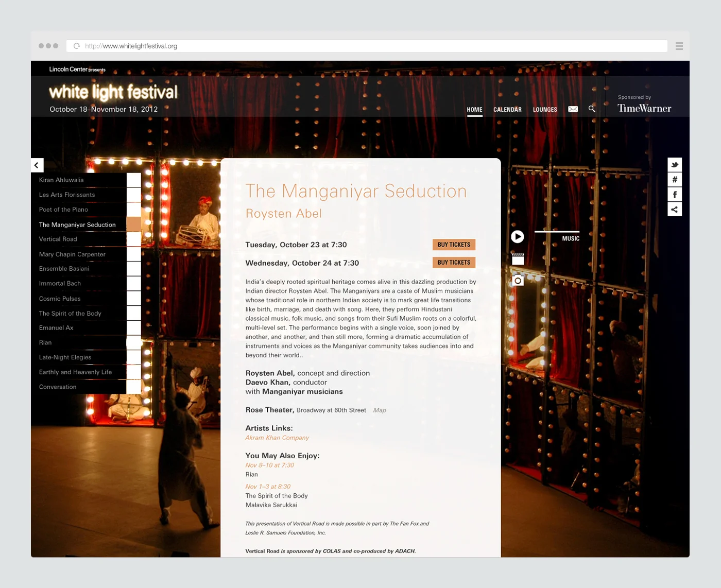Screen dimensions: 721x588
Task: Select The Manganiyar Seduction from event list
Action: point(77,224)
